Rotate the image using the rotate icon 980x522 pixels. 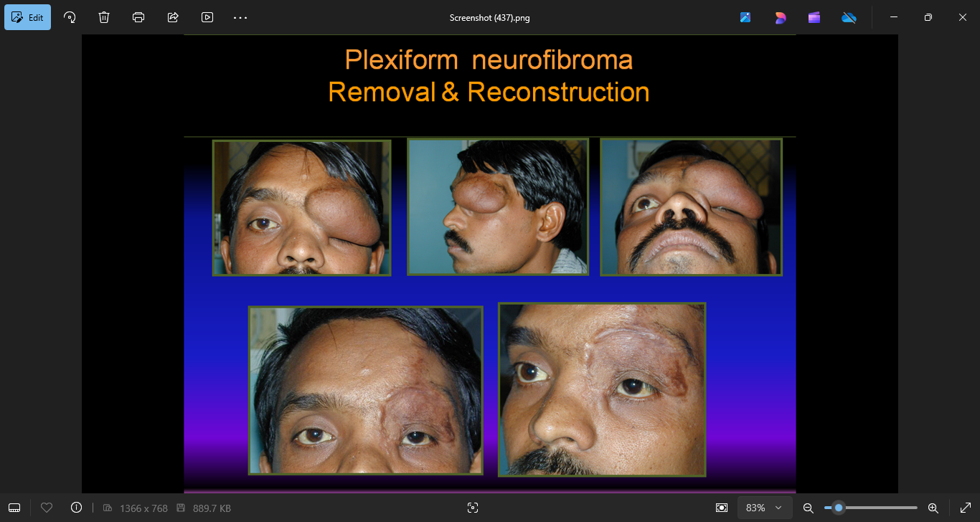pyautogui.click(x=70, y=17)
